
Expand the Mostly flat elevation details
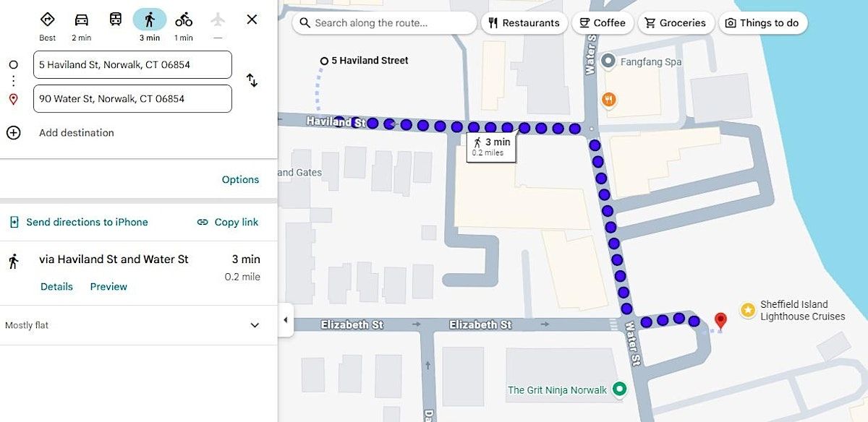(255, 325)
